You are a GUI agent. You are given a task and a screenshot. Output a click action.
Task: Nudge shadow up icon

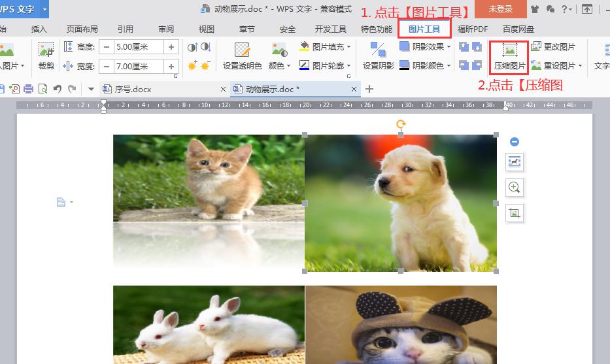coord(464,47)
